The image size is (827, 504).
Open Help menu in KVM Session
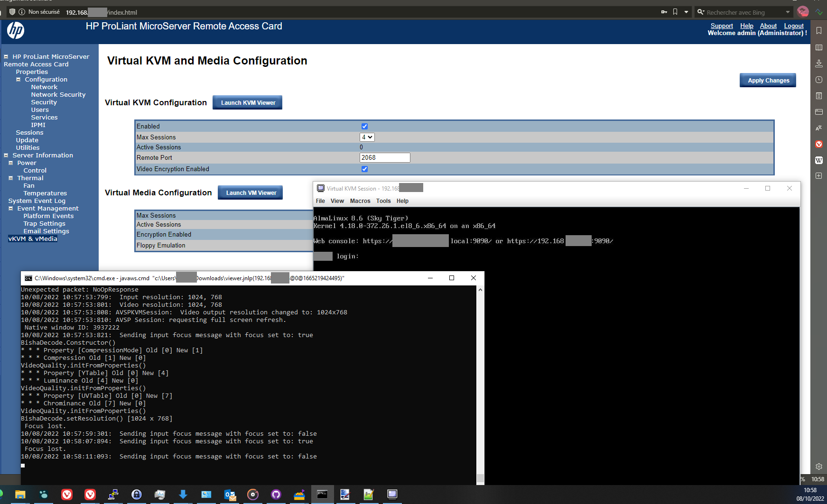click(402, 201)
